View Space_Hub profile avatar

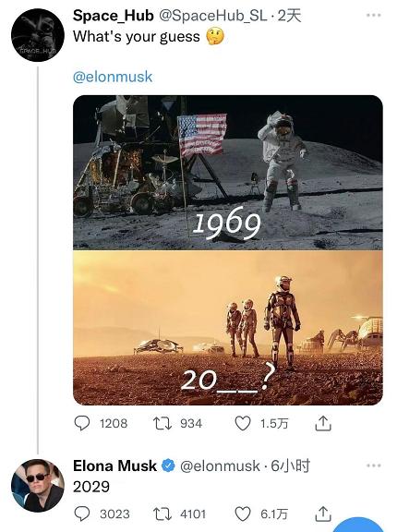[38, 35]
